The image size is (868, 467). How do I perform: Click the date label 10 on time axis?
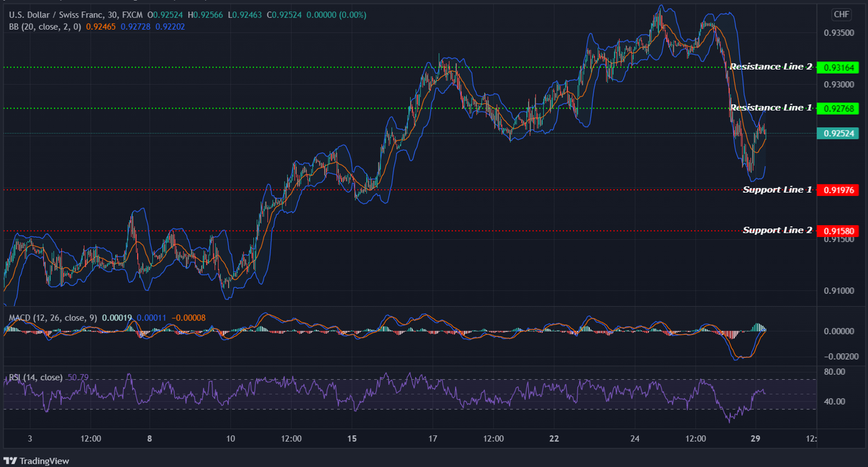coord(230,438)
